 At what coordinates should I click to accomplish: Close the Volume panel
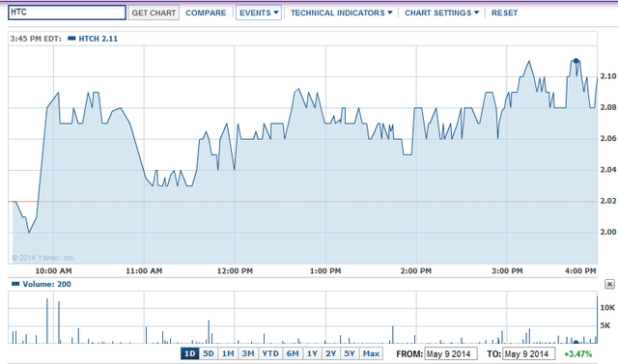609,284
